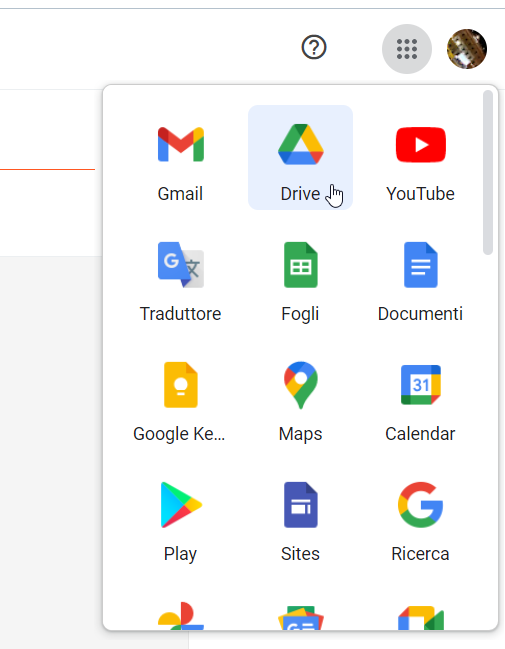Close the Google apps grid launcher
505x649 pixels.
click(407, 49)
